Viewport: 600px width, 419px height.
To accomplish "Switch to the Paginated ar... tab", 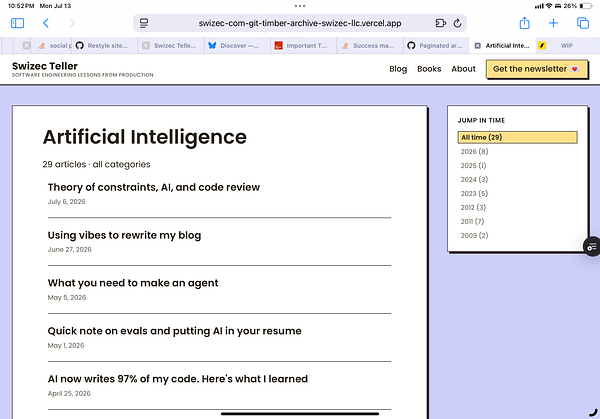I will [435, 46].
